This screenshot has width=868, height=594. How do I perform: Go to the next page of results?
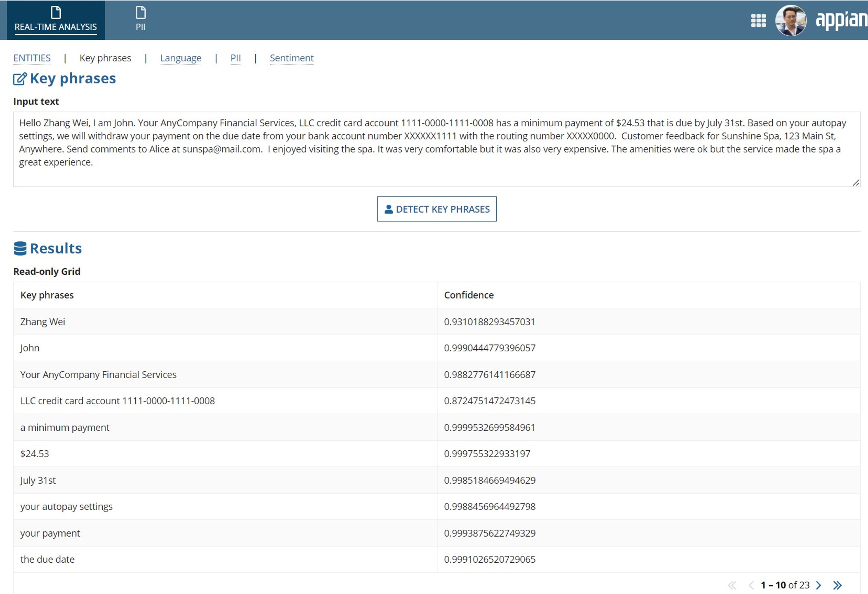click(x=818, y=585)
